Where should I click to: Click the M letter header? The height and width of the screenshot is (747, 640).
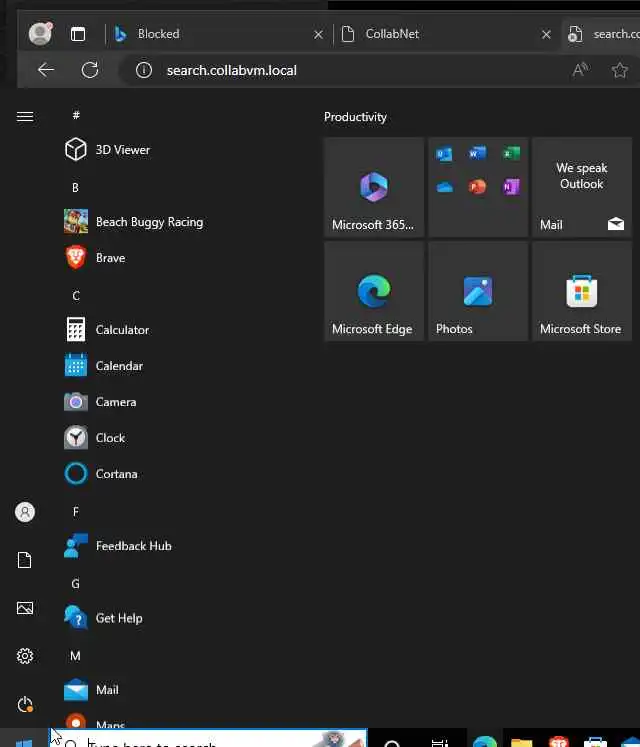pos(75,656)
